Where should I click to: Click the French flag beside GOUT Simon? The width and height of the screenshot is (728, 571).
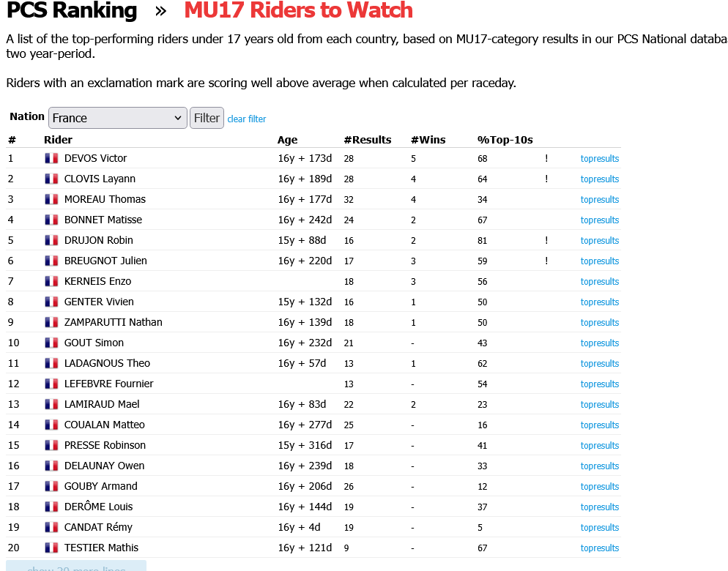point(51,343)
